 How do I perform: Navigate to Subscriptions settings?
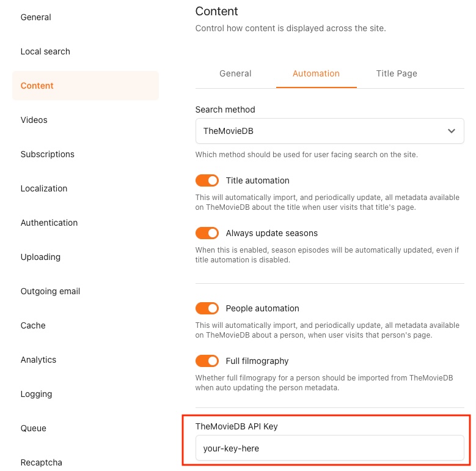[x=48, y=154]
